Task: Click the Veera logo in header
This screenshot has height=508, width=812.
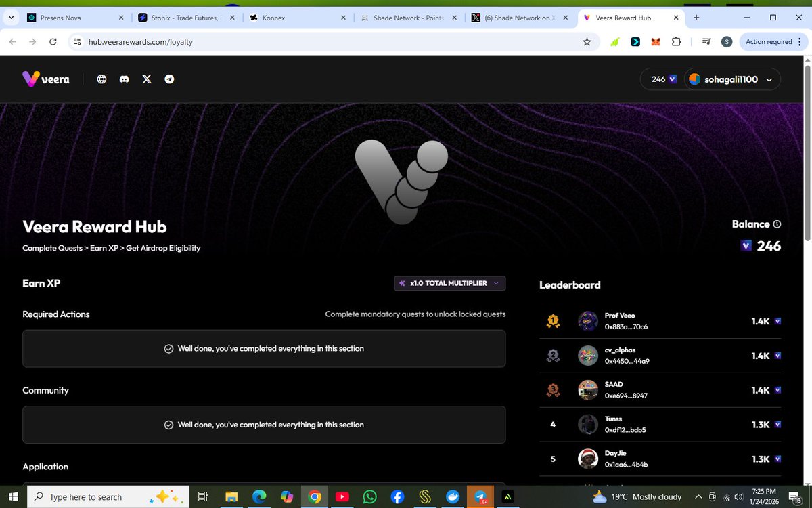Action: pos(46,79)
